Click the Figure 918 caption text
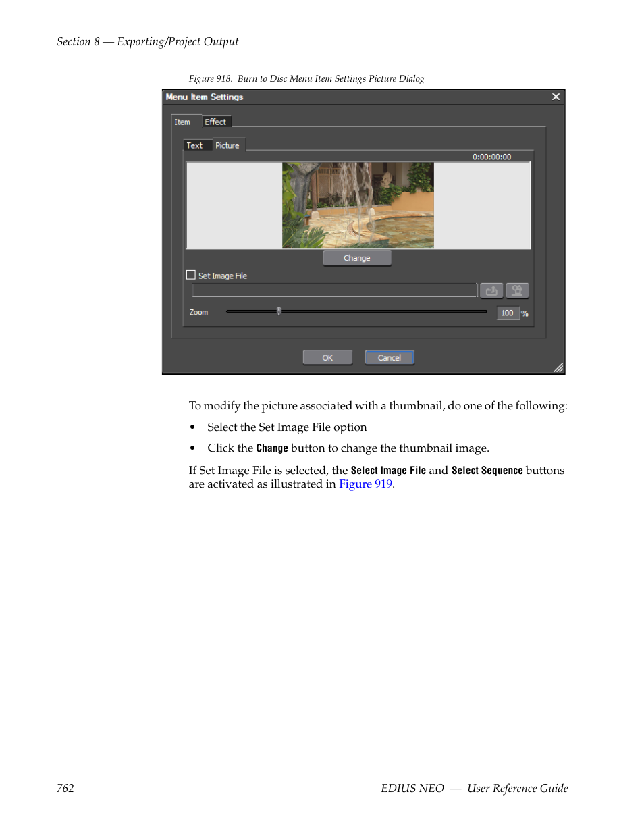The image size is (644, 834). click(x=306, y=79)
